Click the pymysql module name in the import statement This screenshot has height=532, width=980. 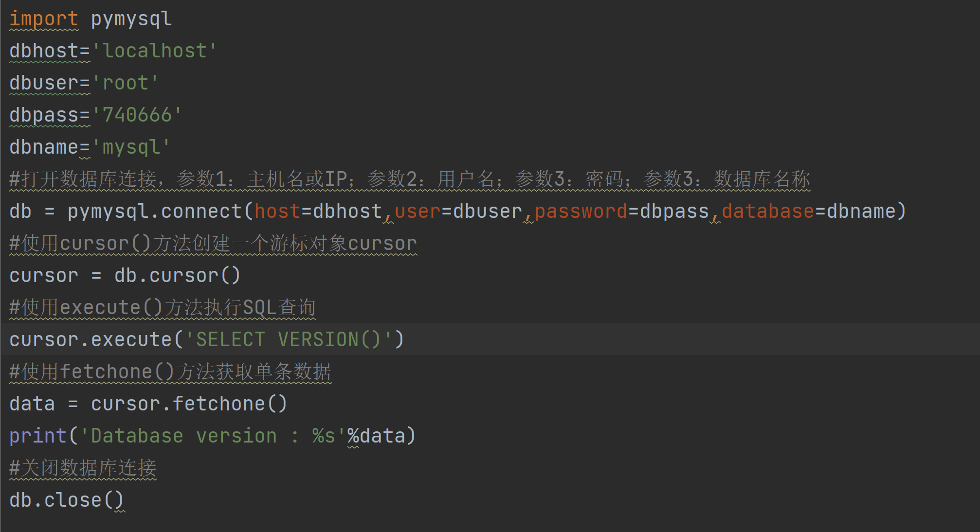click(131, 19)
